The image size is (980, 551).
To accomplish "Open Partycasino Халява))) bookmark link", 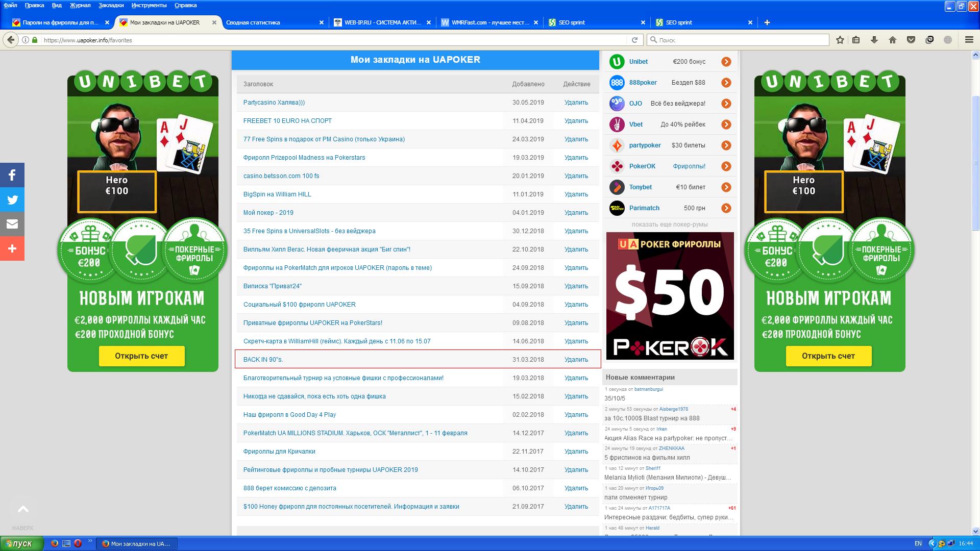I will point(274,103).
